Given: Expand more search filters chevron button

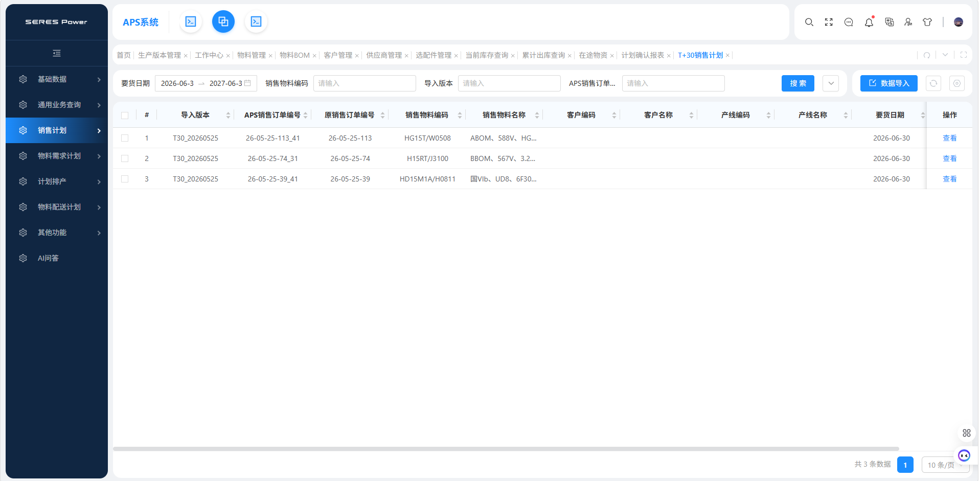Looking at the screenshot, I should [x=831, y=83].
